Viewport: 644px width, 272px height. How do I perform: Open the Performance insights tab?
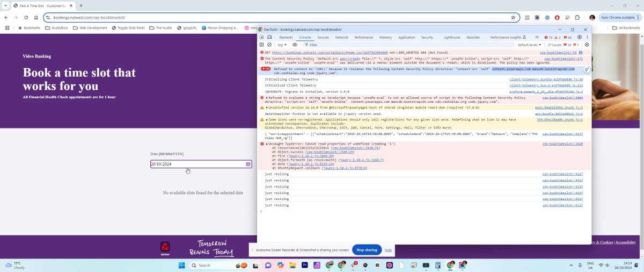pos(507,37)
